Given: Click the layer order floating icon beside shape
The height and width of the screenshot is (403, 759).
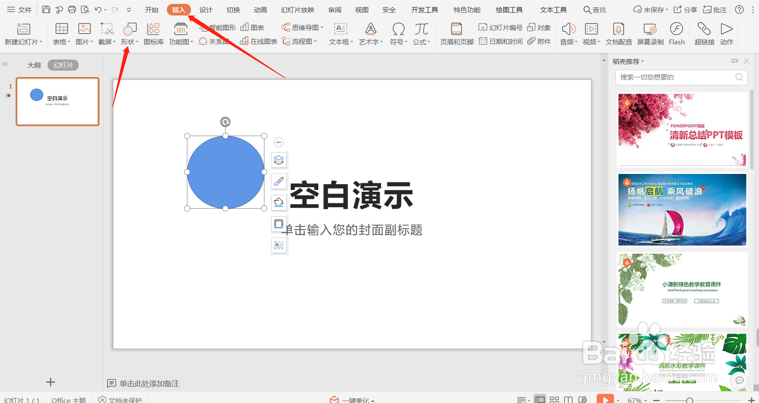Looking at the screenshot, I should pyautogui.click(x=278, y=160).
